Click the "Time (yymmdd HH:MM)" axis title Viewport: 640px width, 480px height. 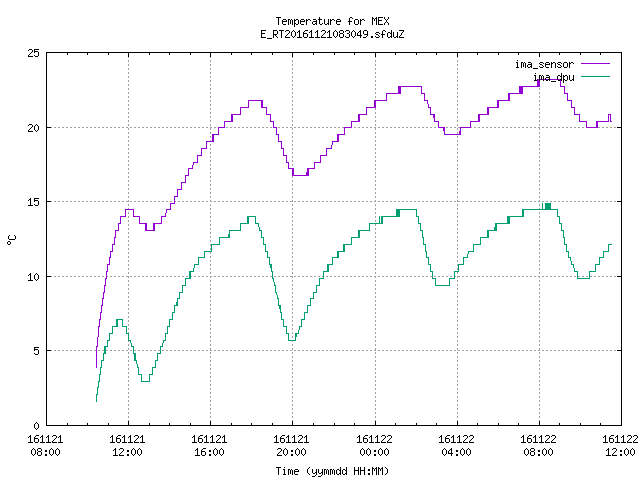pyautogui.click(x=332, y=471)
